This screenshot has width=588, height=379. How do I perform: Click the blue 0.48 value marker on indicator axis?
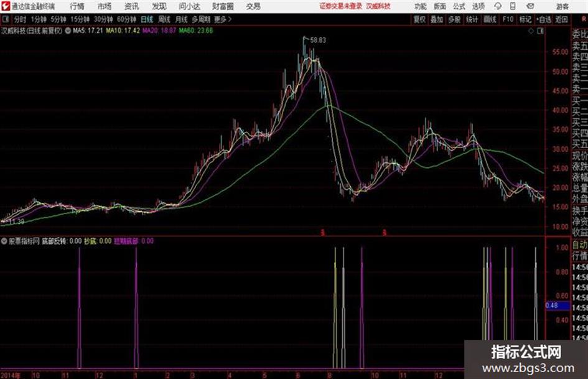558,306
